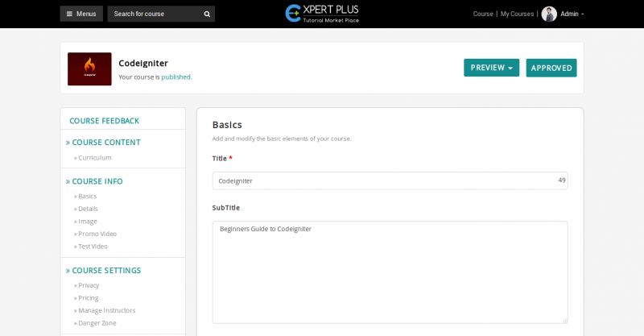Screen dimensions: 644x336
Task: Select COURSE INFO heading
Action: [97, 181]
